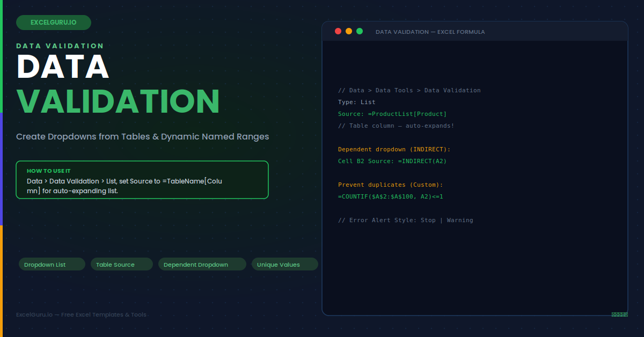Screen dimensions: 644x337
Task: Click the How To Use It box
Action: pos(142,180)
